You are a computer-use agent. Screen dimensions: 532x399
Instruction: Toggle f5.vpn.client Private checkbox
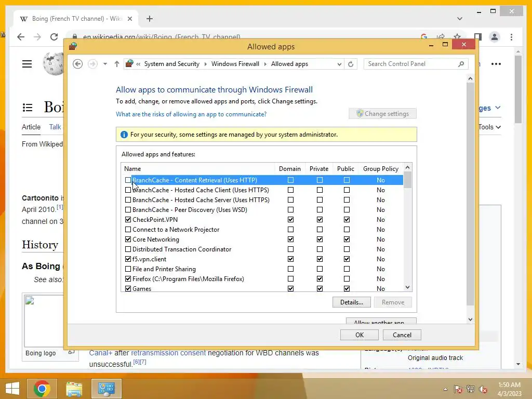[320, 259]
